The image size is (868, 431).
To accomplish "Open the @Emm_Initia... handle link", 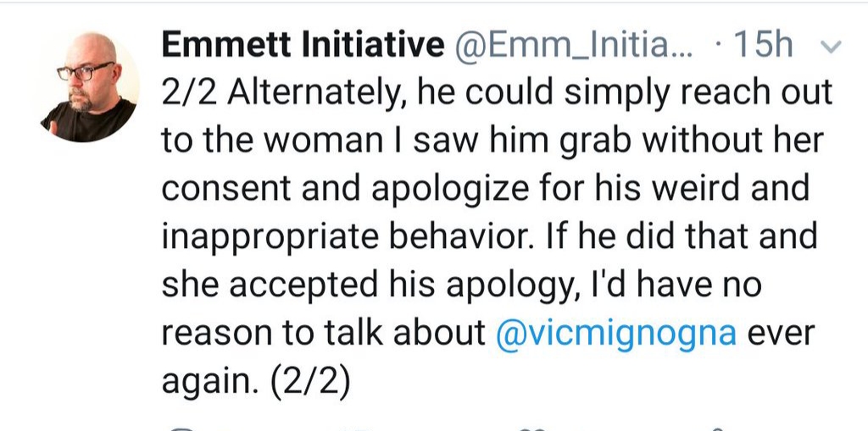I will 574,47.
